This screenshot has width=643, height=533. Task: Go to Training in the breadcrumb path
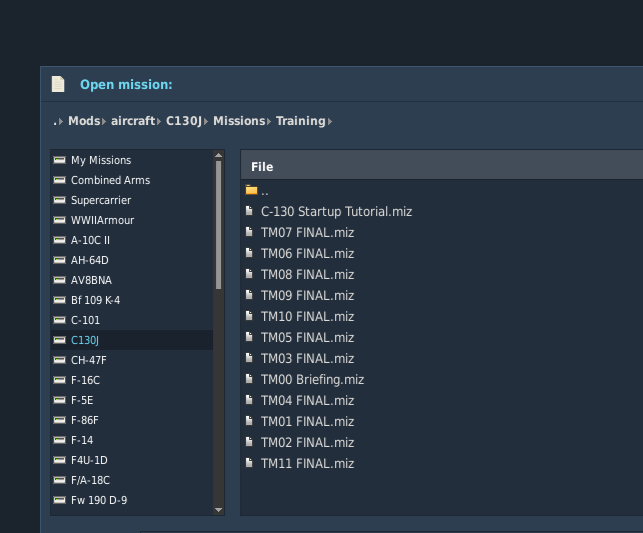coord(301,121)
